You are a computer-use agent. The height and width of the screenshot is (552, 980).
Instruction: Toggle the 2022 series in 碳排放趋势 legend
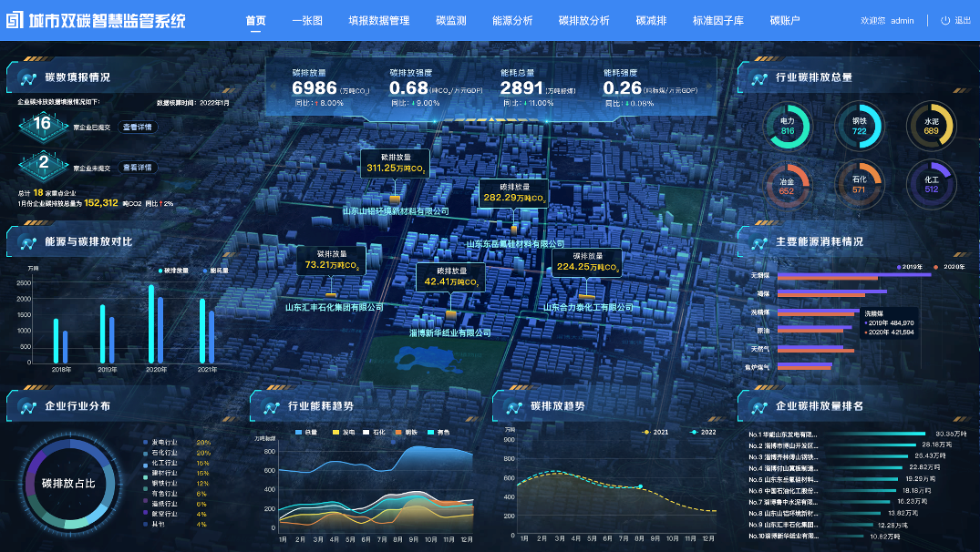703,432
